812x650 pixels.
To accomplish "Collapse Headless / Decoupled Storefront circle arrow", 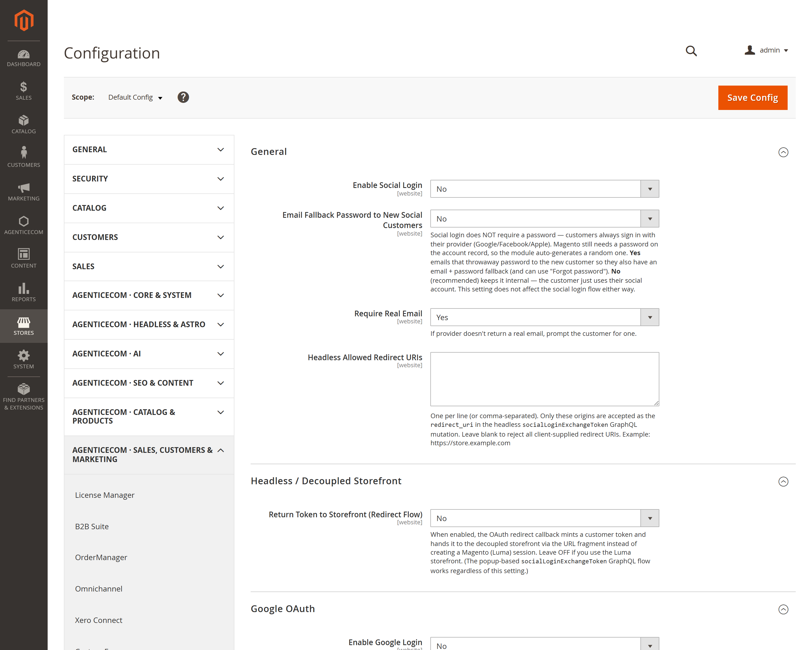I will 783,482.
